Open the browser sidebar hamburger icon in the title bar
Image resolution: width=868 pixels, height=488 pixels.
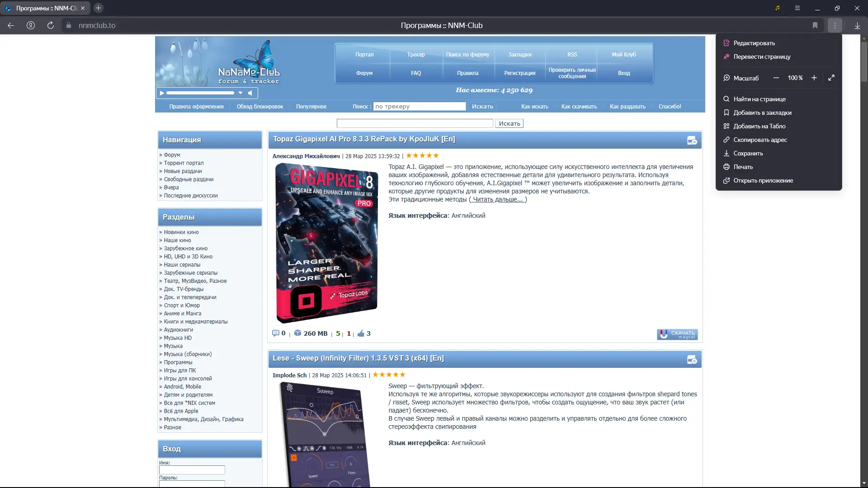tap(797, 8)
